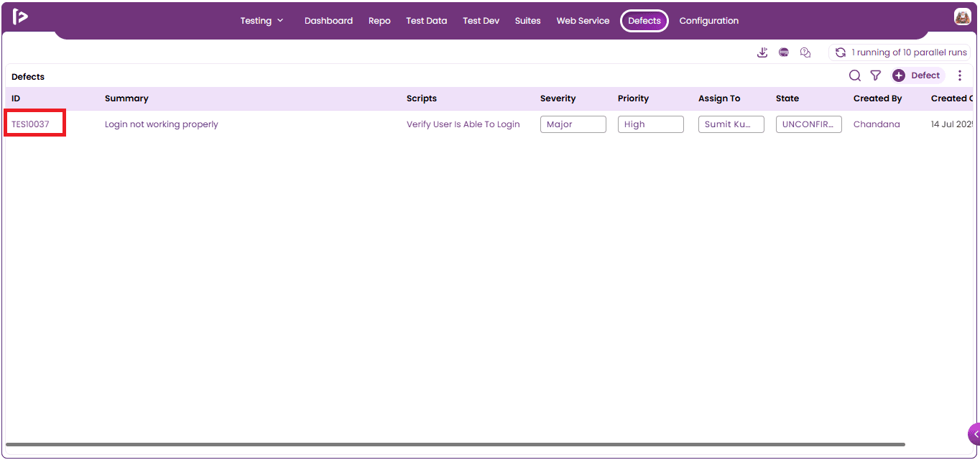Add a new Defect button

(x=917, y=75)
